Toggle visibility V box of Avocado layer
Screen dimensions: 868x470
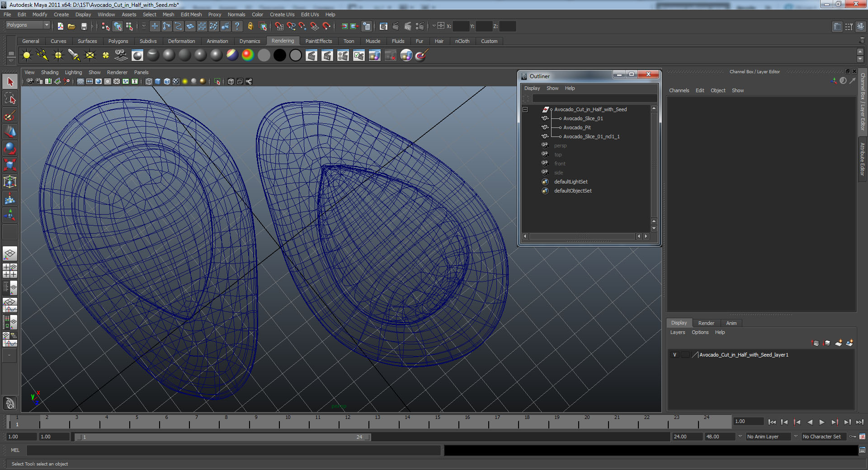675,355
